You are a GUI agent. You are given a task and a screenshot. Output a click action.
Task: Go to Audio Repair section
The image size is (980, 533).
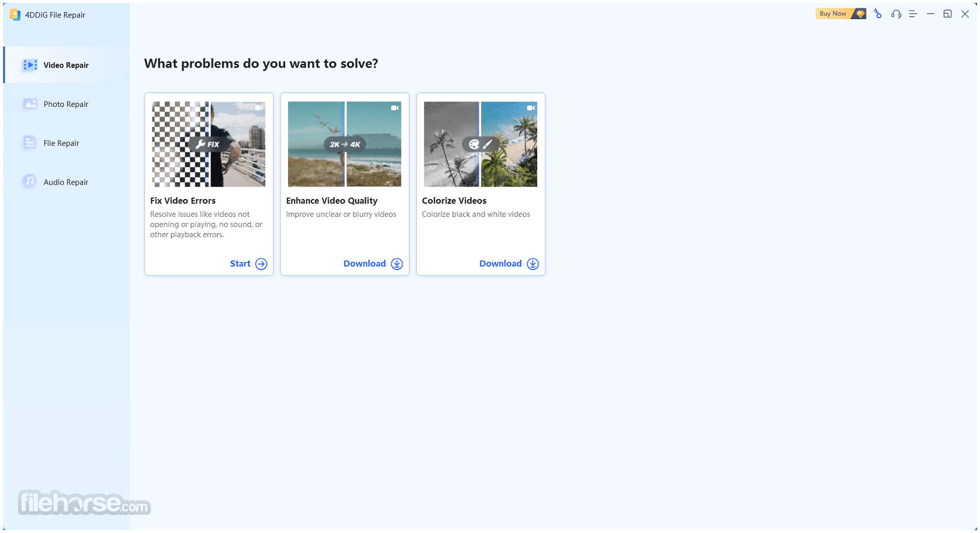click(66, 182)
